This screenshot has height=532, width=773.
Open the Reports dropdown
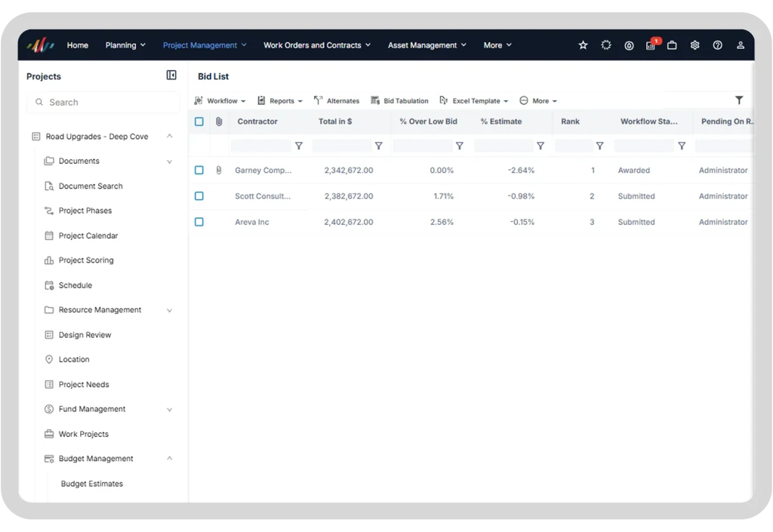[x=280, y=100]
